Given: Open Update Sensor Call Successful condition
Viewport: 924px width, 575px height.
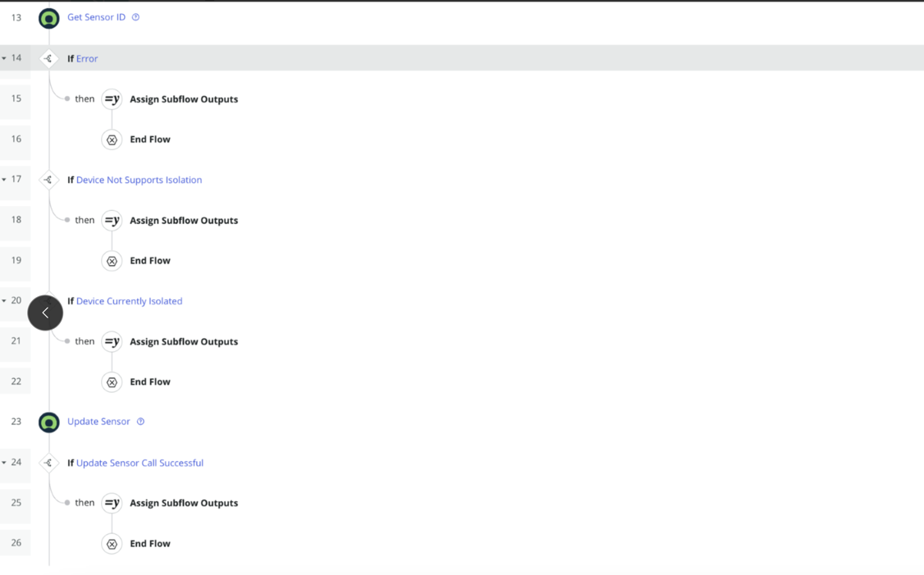Looking at the screenshot, I should click(140, 463).
